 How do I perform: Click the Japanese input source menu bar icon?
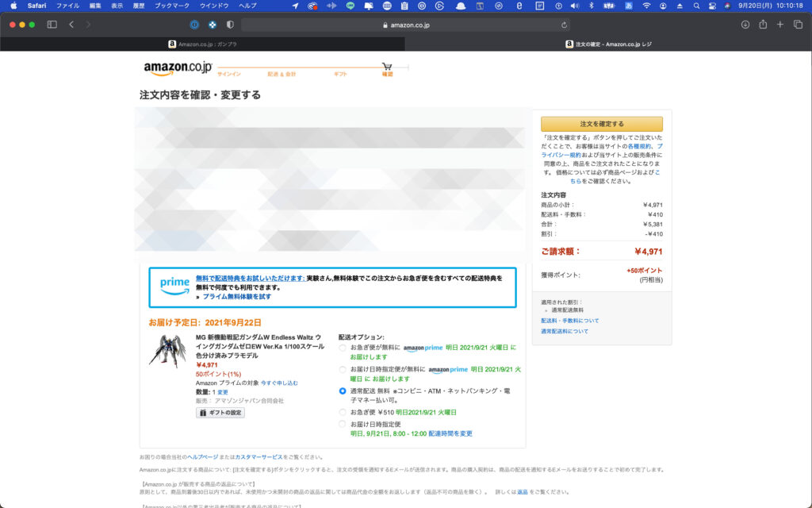click(629, 6)
